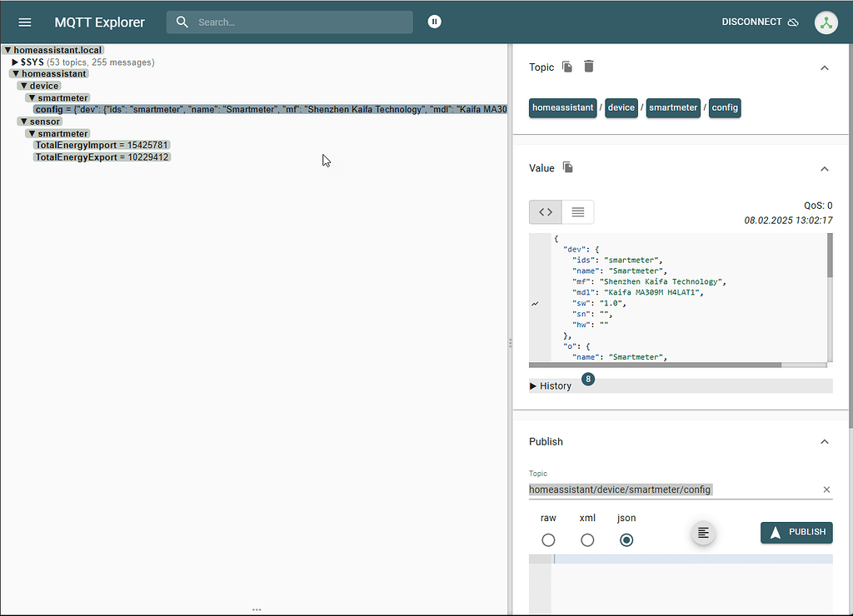Click the pause messages icon in top bar

(x=434, y=21)
